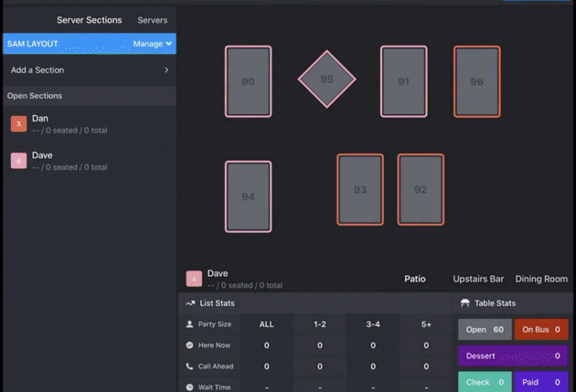This screenshot has width=576, height=392.
Task: Click the SAM LAYOUT header label
Action: (x=32, y=44)
